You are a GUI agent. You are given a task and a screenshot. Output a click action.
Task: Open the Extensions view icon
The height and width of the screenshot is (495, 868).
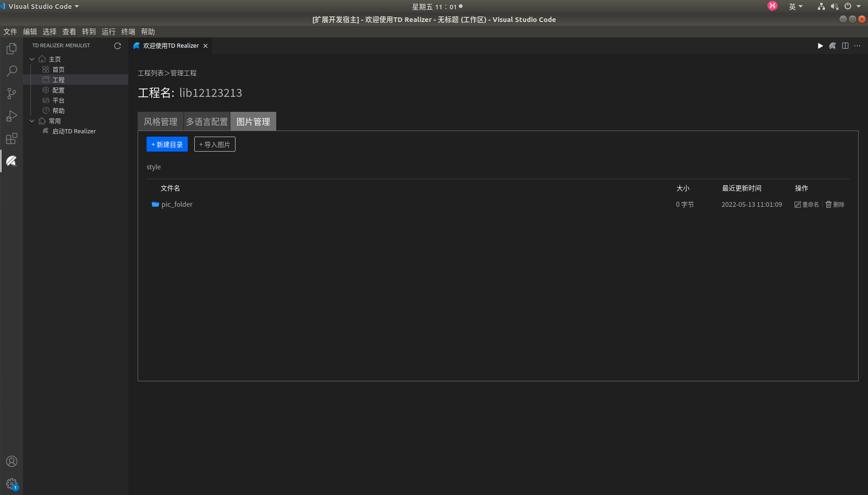tap(12, 138)
